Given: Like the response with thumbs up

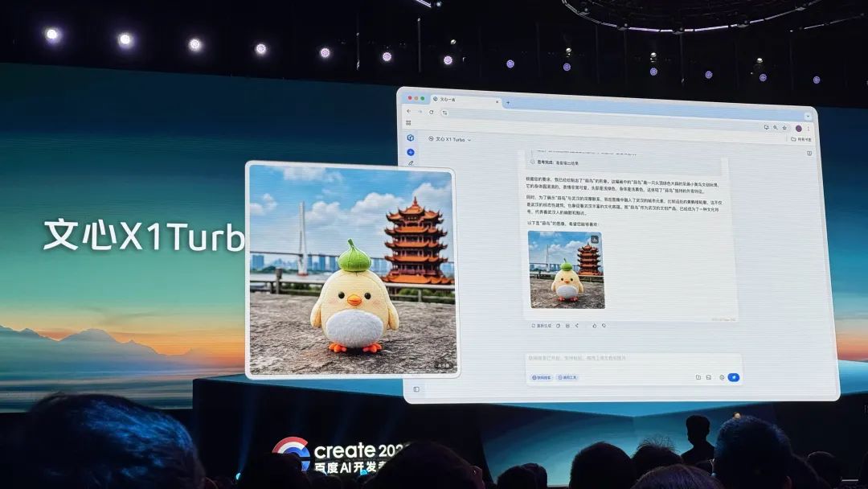Looking at the screenshot, I should coord(595,326).
